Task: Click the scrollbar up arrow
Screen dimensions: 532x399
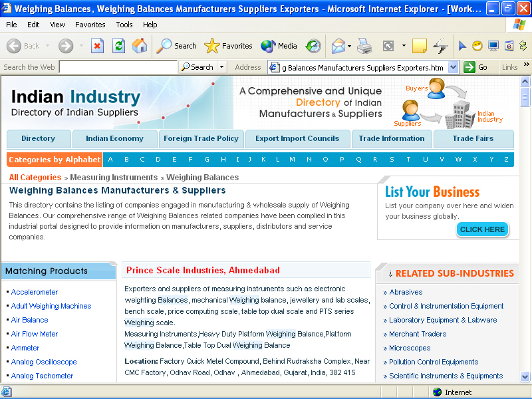Action: point(525,81)
